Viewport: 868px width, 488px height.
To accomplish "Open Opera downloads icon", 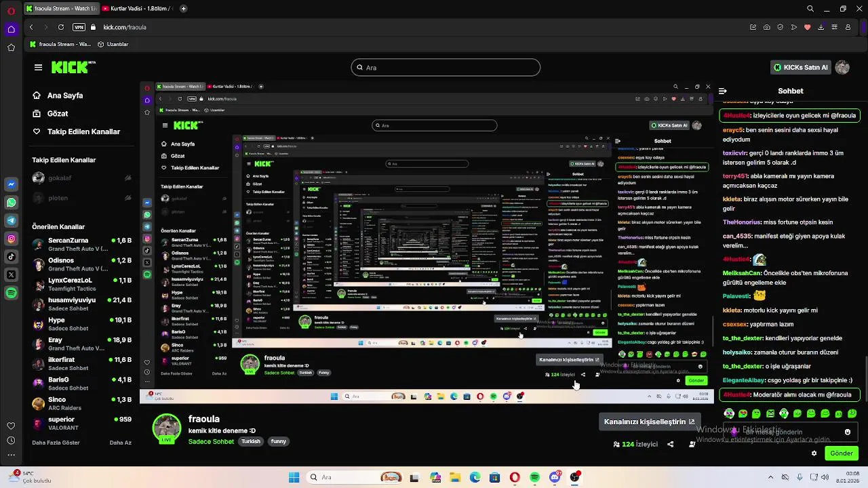I will pos(821,27).
